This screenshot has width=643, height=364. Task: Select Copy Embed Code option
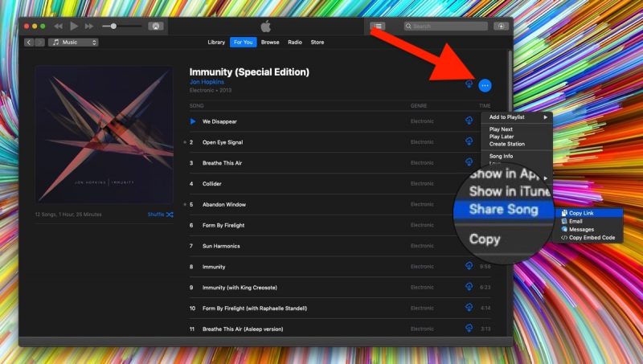[592, 238]
